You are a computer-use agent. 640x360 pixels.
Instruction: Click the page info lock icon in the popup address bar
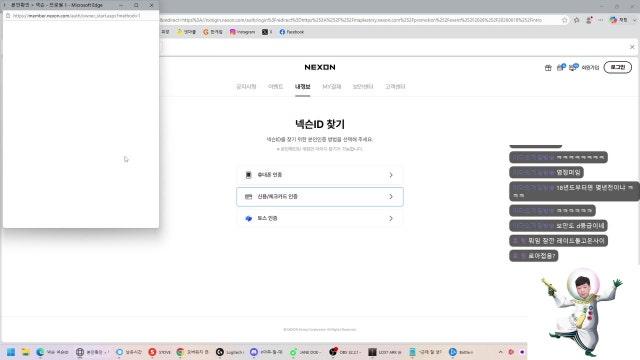(x=8, y=16)
